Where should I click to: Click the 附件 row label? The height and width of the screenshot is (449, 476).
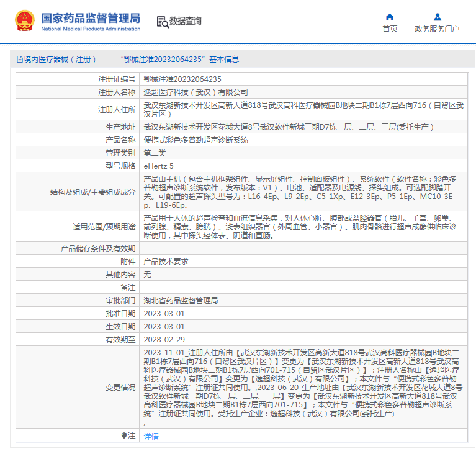pyautogui.click(x=128, y=262)
